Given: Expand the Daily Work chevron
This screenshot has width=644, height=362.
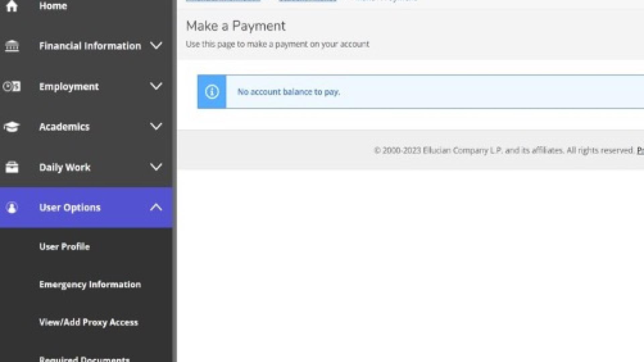Looking at the screenshot, I should coord(156,167).
